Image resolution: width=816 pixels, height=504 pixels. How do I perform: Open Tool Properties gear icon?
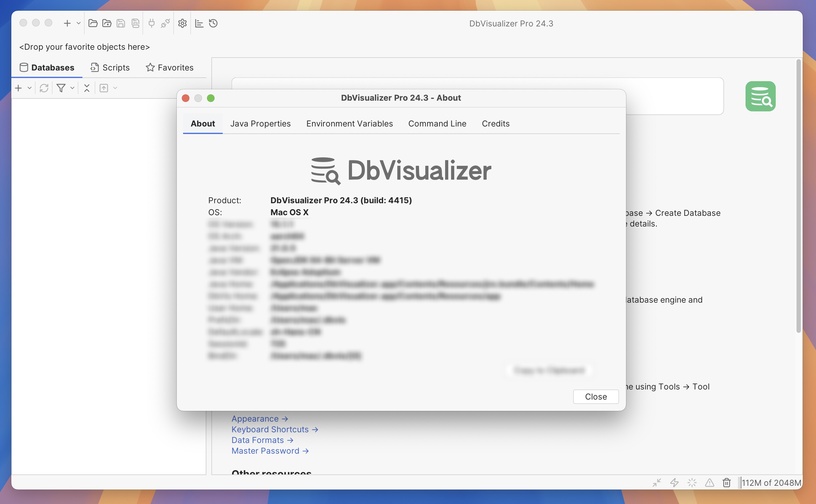tap(182, 23)
